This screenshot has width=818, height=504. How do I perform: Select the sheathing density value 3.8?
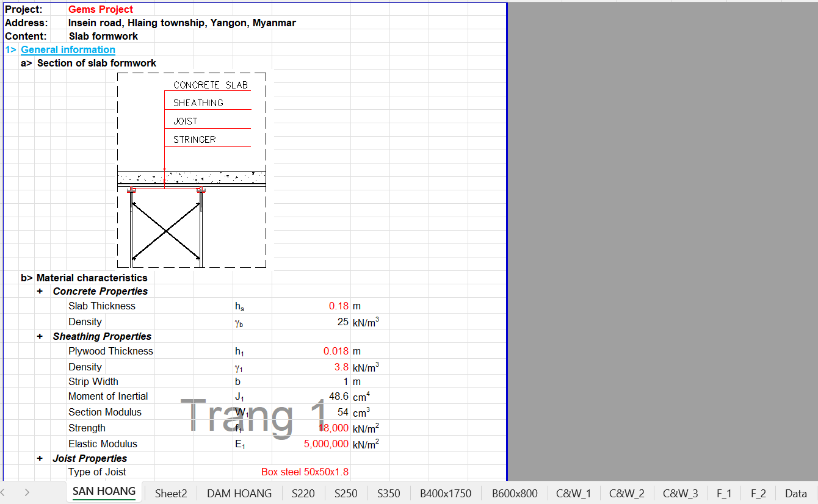click(x=341, y=367)
